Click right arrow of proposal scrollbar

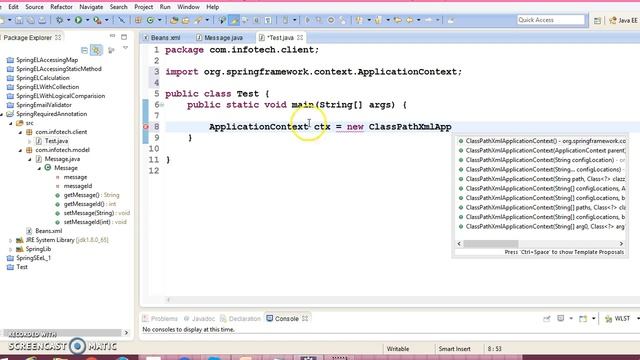point(621,244)
